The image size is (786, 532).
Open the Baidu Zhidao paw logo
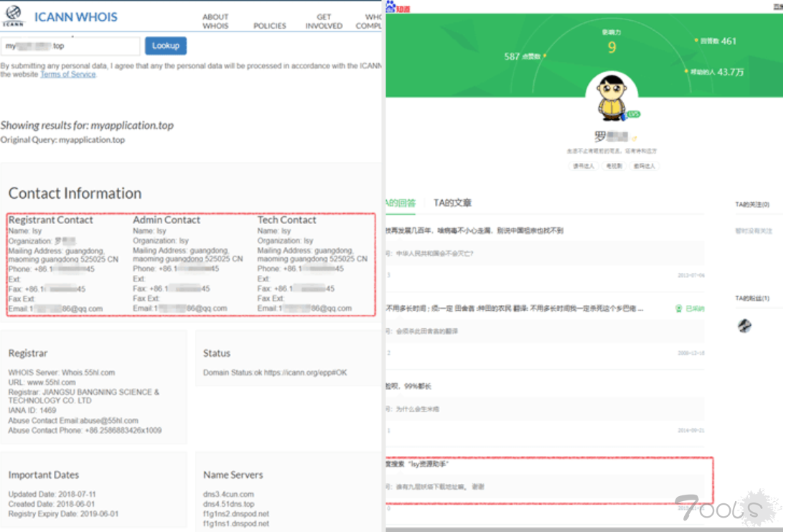pos(390,6)
